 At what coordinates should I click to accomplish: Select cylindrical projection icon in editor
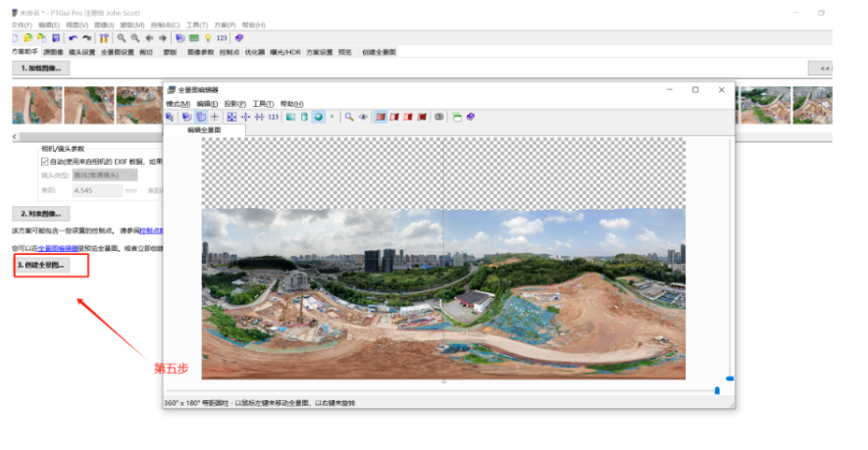click(x=304, y=117)
